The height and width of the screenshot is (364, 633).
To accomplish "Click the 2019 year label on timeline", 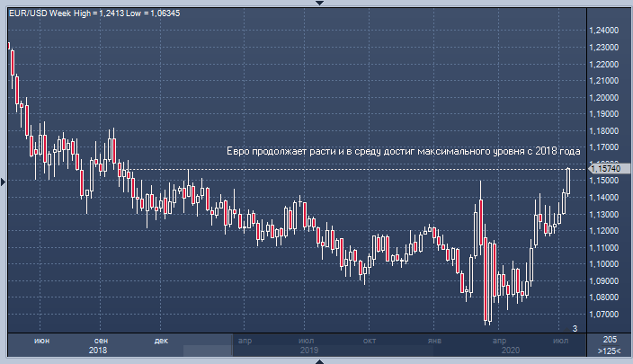I will 309,350.
